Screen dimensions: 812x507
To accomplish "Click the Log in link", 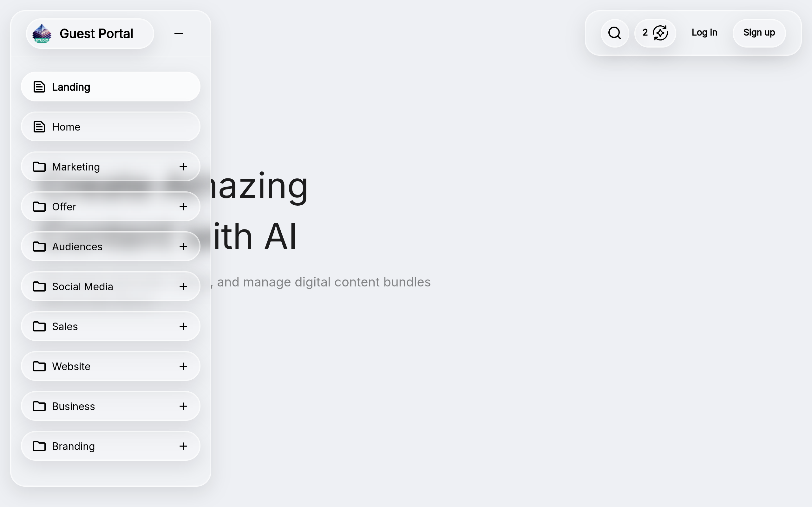I will (704, 33).
